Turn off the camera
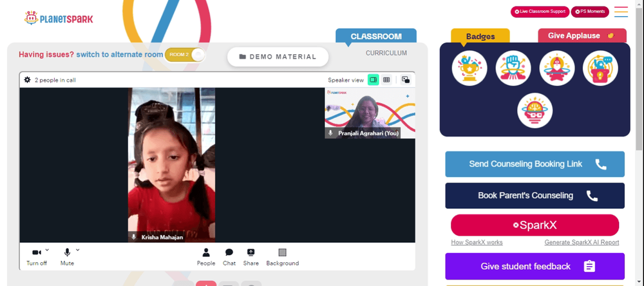 [x=37, y=257]
